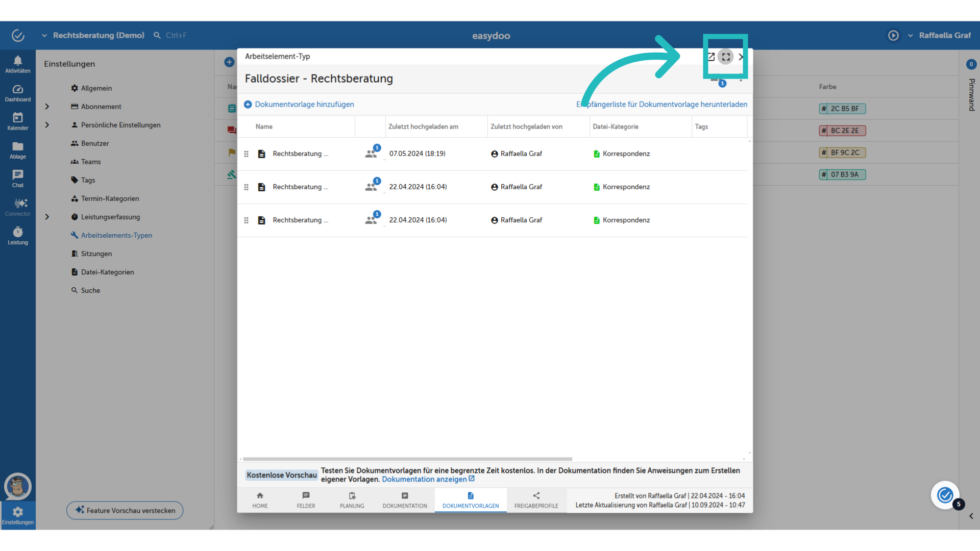Viewport: 980px width, 551px height.
Task: Open the Kalender in the sidebar
Action: click(18, 121)
